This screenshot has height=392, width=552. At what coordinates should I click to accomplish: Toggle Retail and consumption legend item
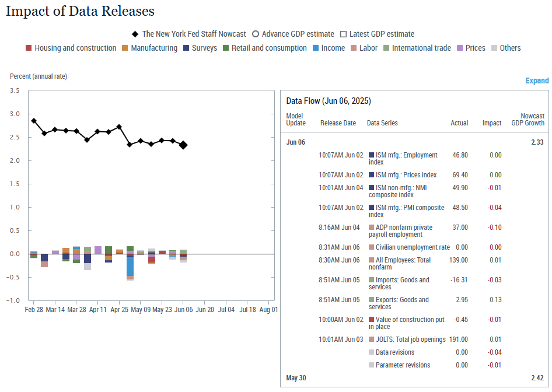pos(265,48)
